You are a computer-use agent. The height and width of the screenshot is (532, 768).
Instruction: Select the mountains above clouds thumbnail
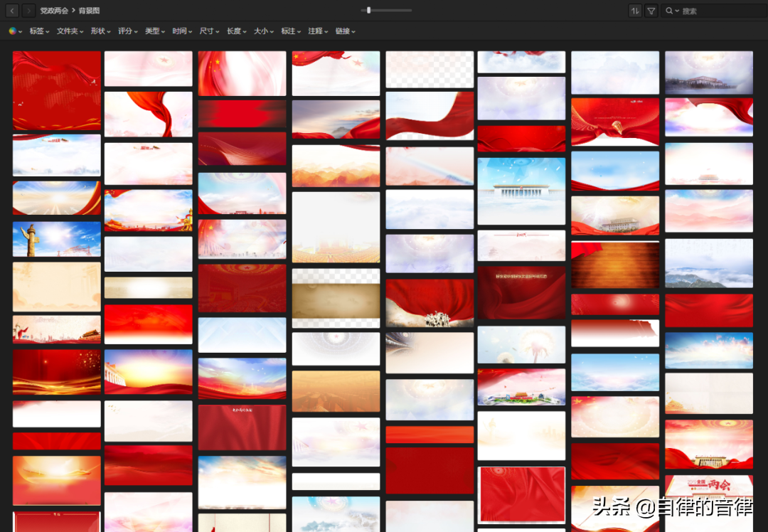709,263
